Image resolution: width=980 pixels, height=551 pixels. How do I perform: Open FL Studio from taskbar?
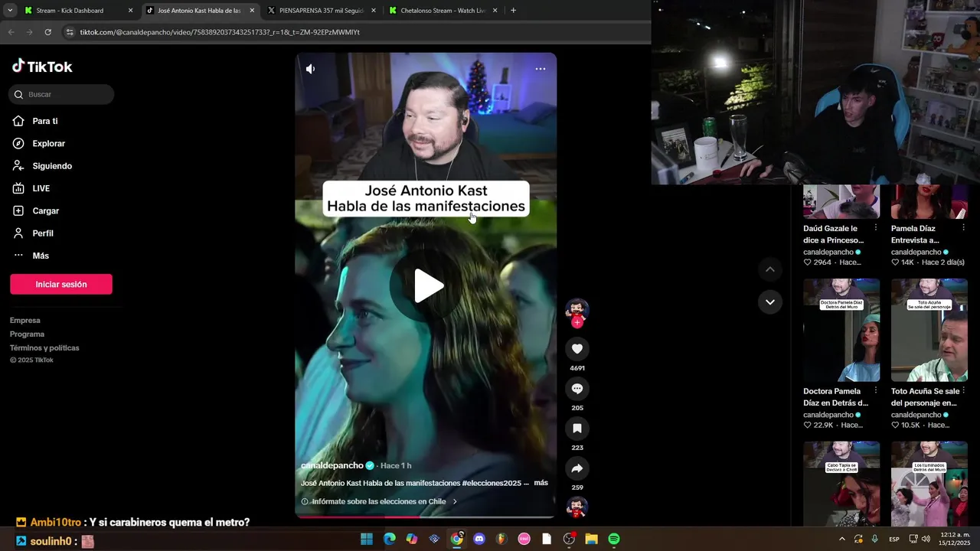click(501, 539)
